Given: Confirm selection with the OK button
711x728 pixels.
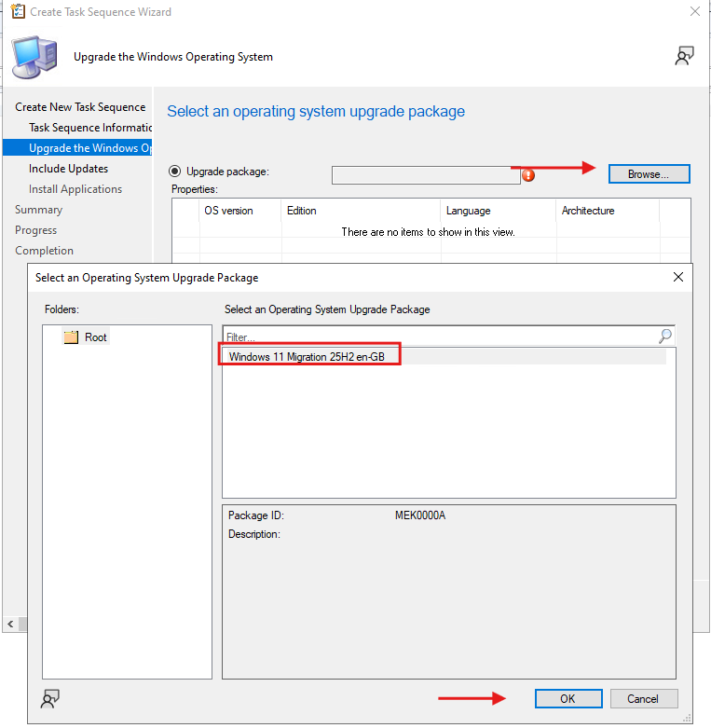Looking at the screenshot, I should click(x=567, y=698).
